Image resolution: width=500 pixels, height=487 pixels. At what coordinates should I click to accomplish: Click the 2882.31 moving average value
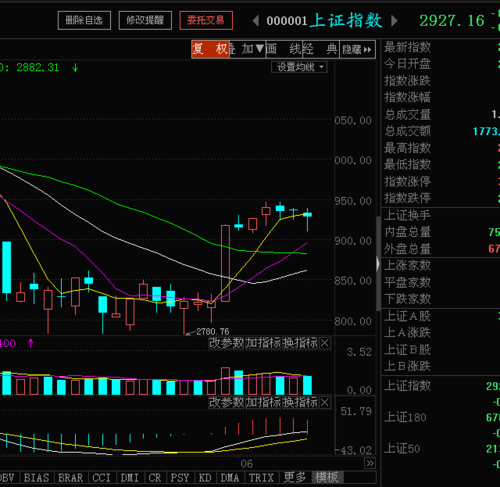point(38,68)
